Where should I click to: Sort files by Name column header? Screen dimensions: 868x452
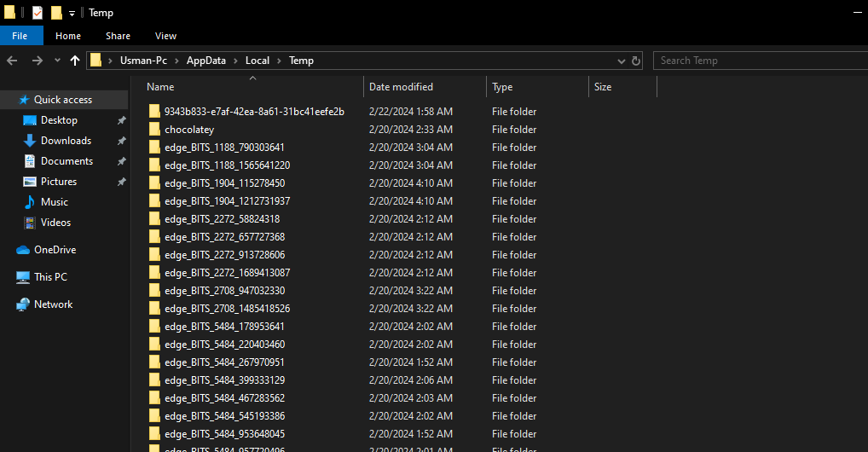click(x=160, y=87)
